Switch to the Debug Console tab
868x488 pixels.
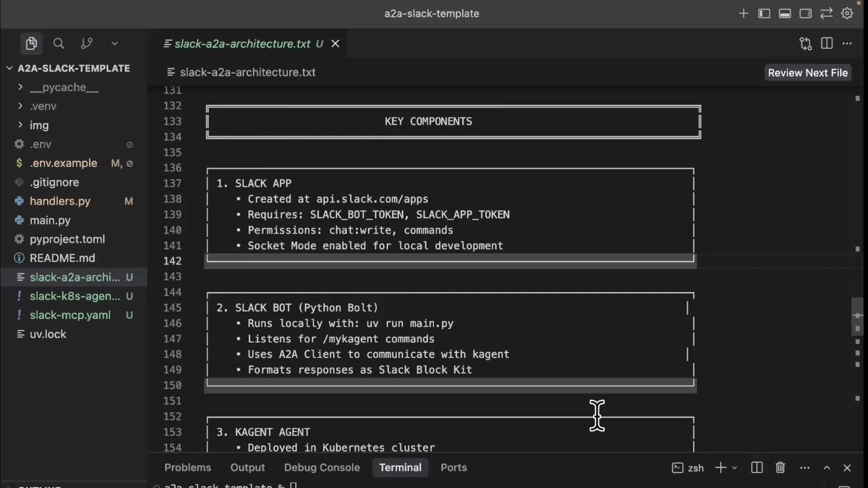[x=322, y=468]
